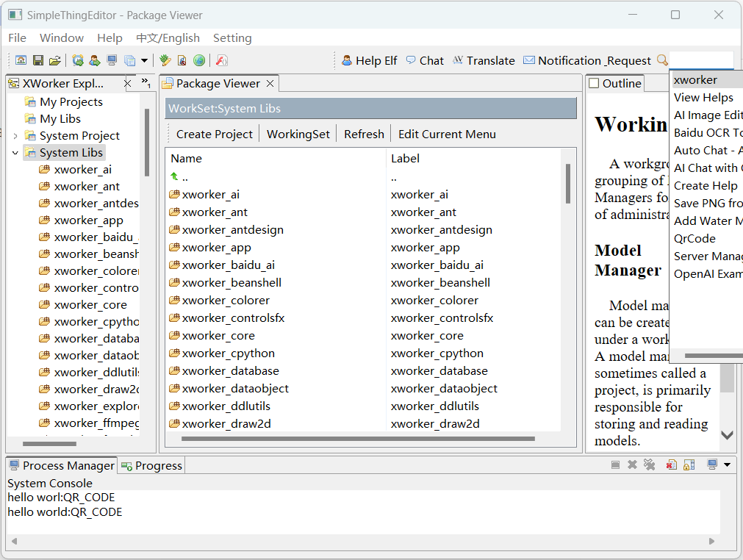Toggle the Outline checkbox

594,83
